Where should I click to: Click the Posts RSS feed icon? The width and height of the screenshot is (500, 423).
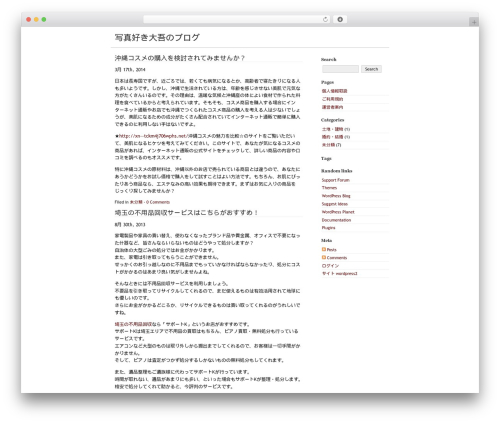coord(323,249)
